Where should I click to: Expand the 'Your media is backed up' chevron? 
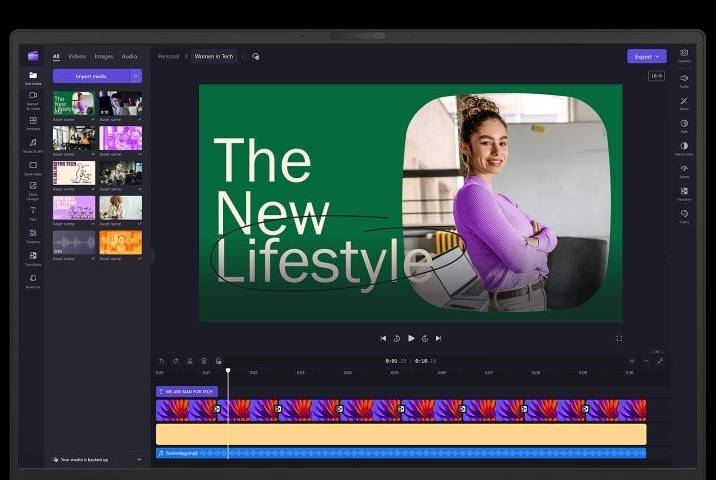[139, 459]
